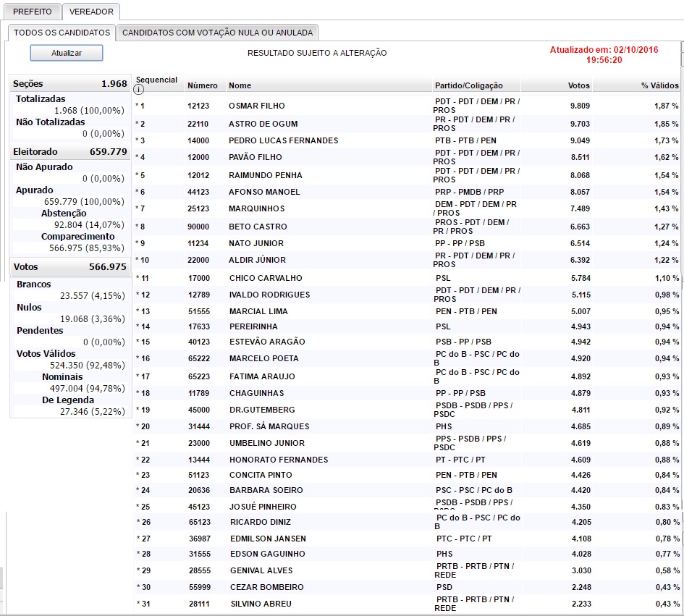The height and width of the screenshot is (616, 684).
Task: Open the TODOS OS CANDIDATOS tab
Action: pos(62,33)
